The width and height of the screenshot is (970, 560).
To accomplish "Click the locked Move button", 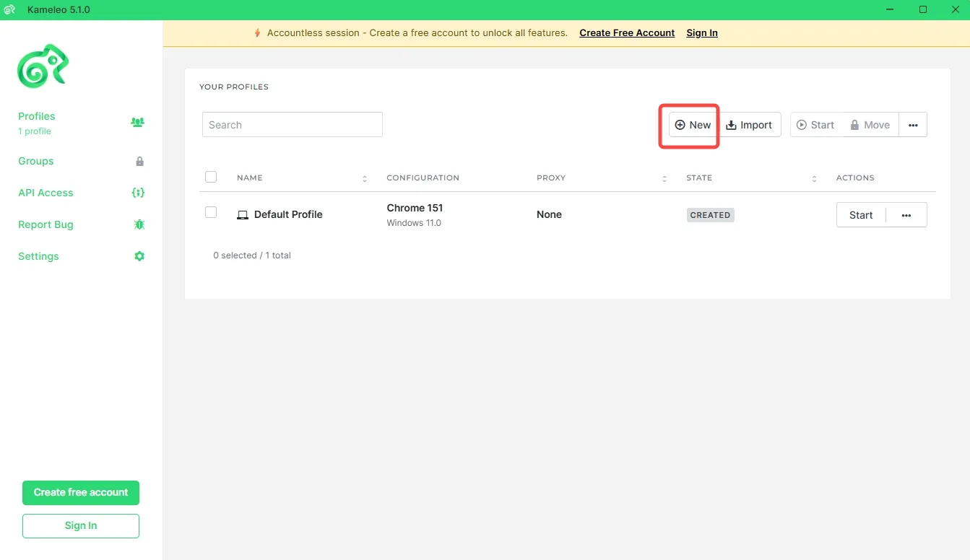I will click(870, 125).
